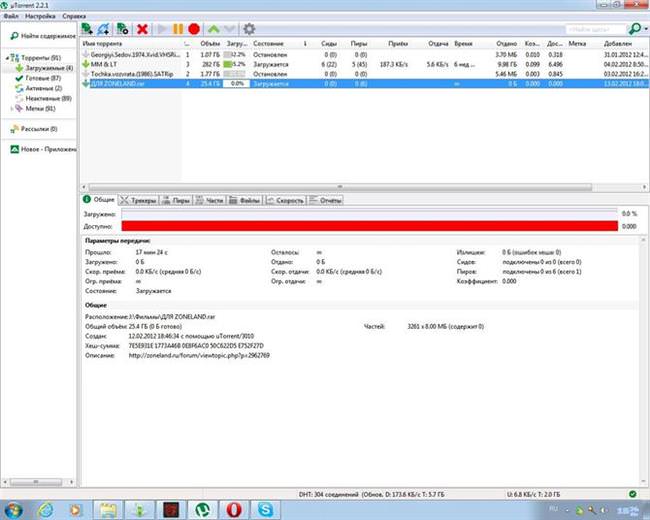This screenshot has height=520, width=650.
Task: Click the grey Start torrent play icon
Action: [x=162, y=29]
